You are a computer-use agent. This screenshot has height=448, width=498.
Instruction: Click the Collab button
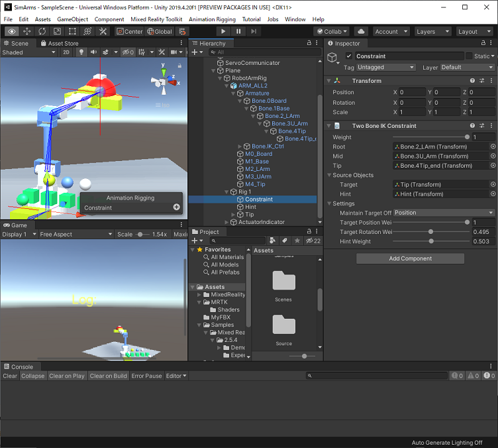(332, 31)
